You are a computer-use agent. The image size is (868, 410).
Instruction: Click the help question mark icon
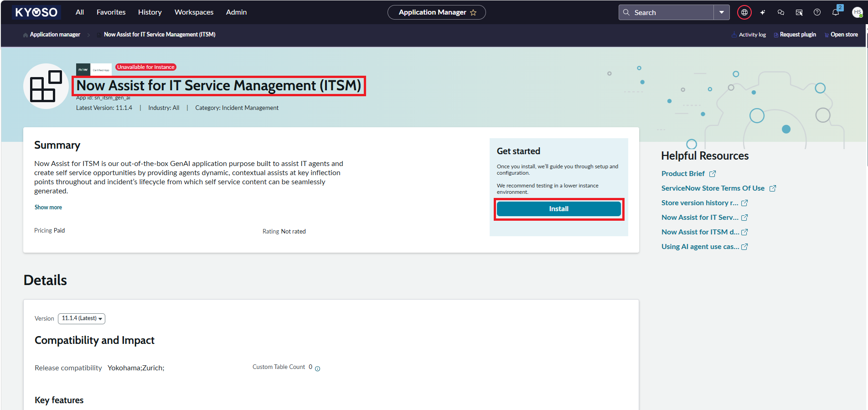[817, 12]
